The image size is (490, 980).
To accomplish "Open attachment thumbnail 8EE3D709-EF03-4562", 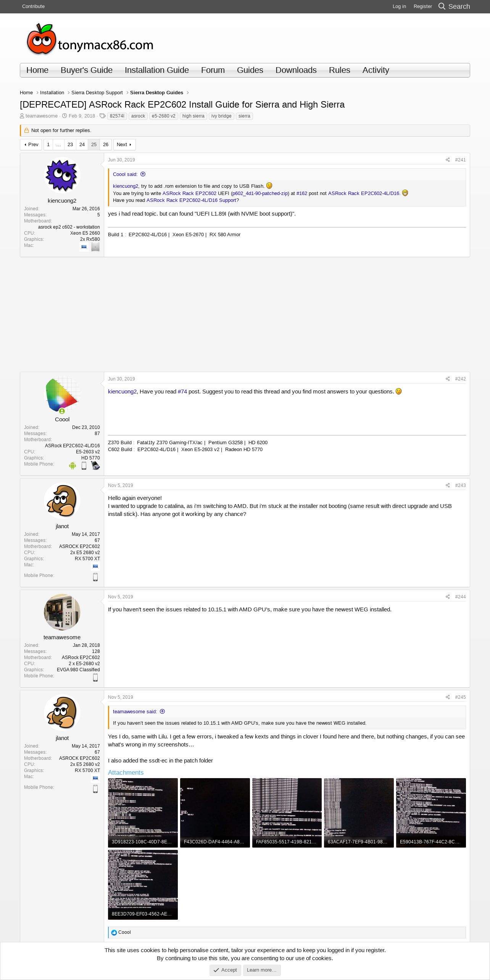I will pyautogui.click(x=143, y=885).
